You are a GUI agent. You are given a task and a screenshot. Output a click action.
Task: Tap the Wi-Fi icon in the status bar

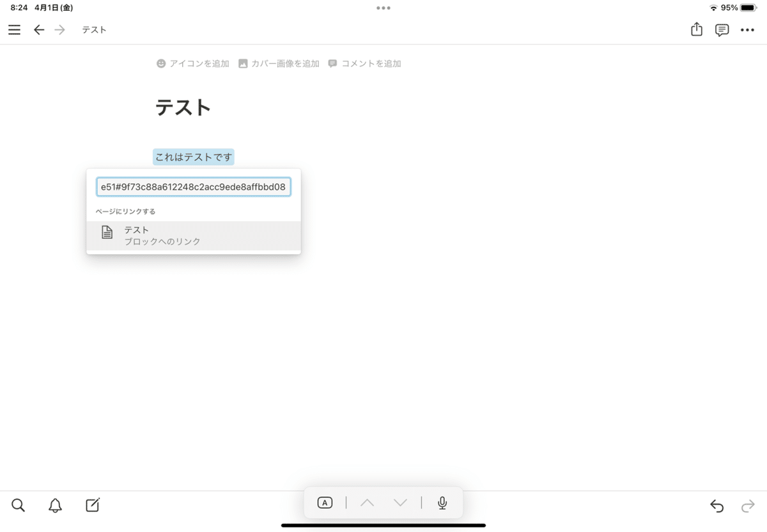pyautogui.click(x=713, y=8)
